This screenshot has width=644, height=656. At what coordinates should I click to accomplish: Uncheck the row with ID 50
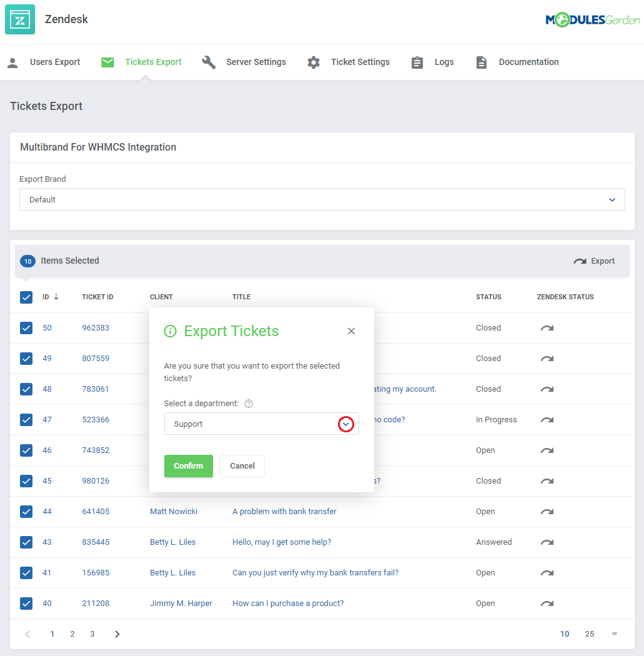26,328
